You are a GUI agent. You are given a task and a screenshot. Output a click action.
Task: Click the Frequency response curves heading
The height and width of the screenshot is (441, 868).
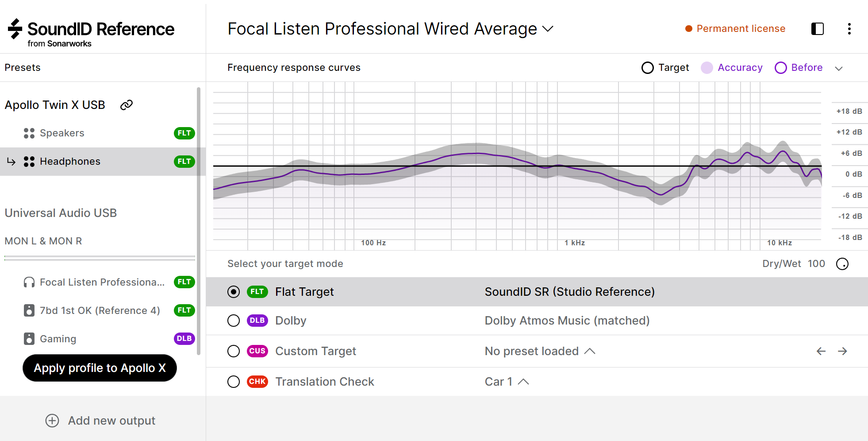294,68
